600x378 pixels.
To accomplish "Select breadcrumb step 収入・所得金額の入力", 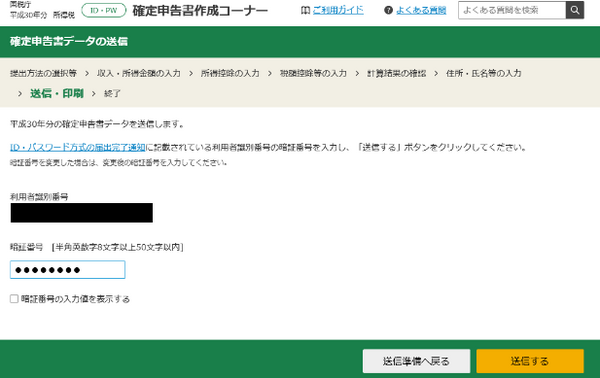I will pyautogui.click(x=139, y=73).
